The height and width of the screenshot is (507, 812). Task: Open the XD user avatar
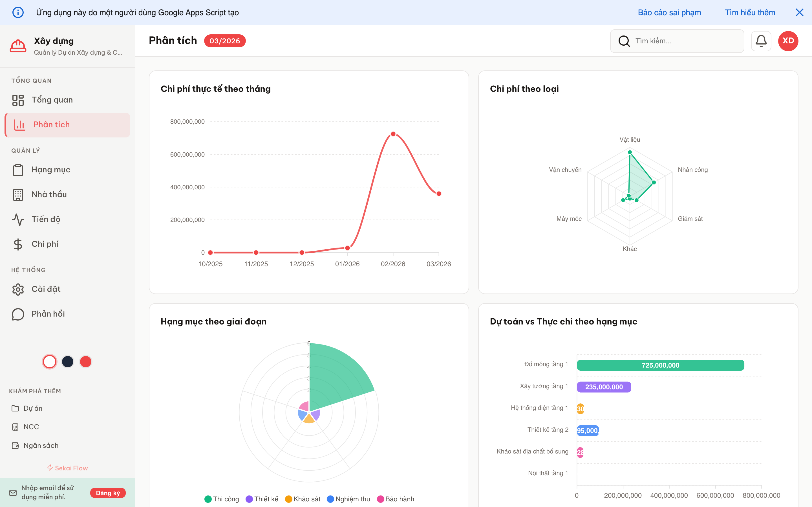tap(788, 41)
